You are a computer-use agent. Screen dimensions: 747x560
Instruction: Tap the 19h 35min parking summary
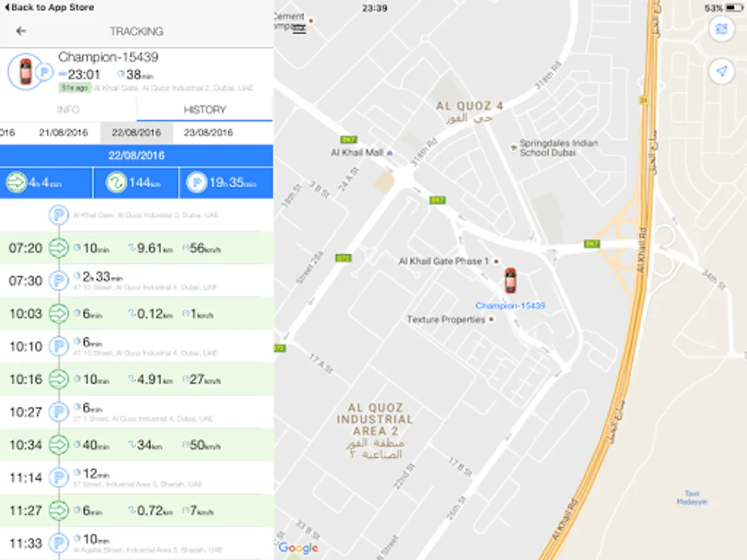coord(226,183)
